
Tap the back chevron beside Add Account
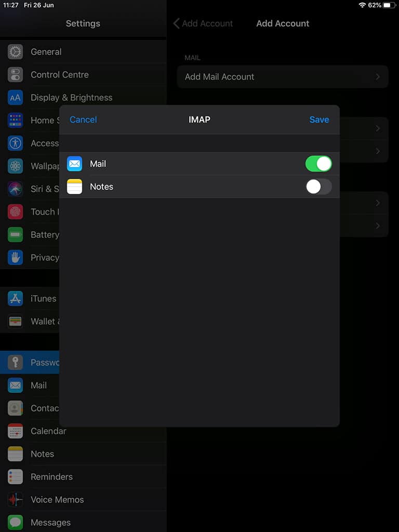click(176, 23)
